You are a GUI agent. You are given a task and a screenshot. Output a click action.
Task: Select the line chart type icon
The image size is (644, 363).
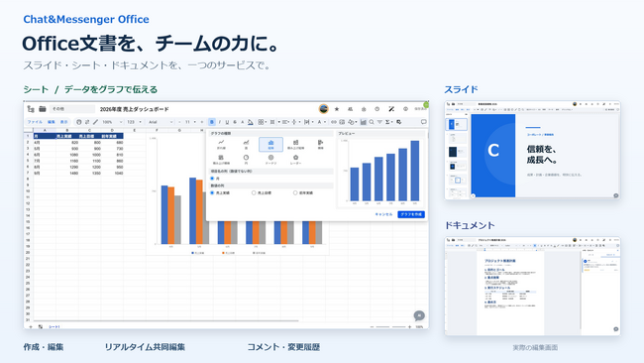(x=221, y=144)
